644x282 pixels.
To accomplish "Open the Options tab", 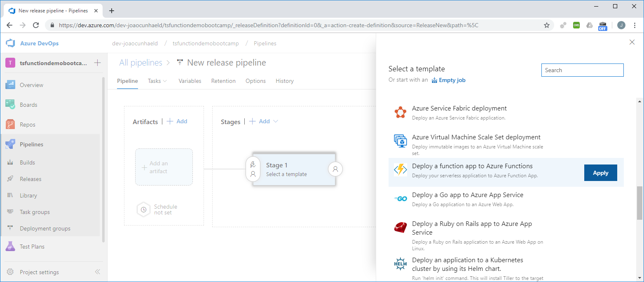I will [255, 81].
